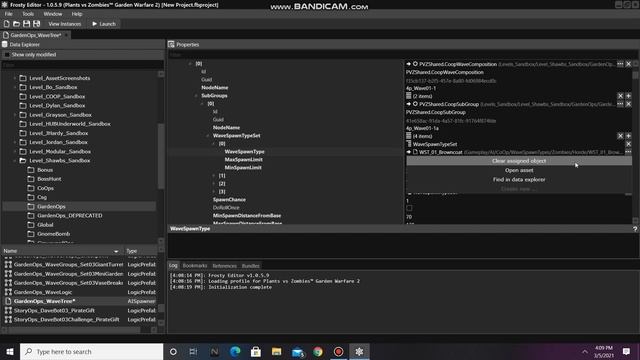Choose Clear assigned object menu item

[x=519, y=161]
